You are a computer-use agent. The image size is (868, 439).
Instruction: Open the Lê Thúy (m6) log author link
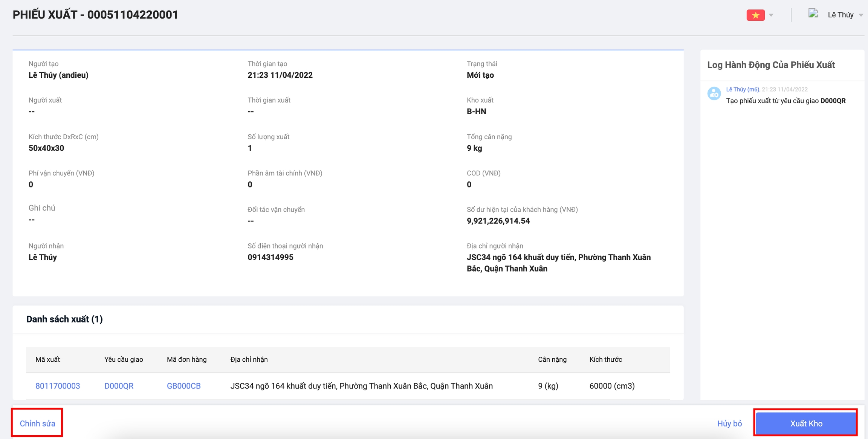pos(742,89)
